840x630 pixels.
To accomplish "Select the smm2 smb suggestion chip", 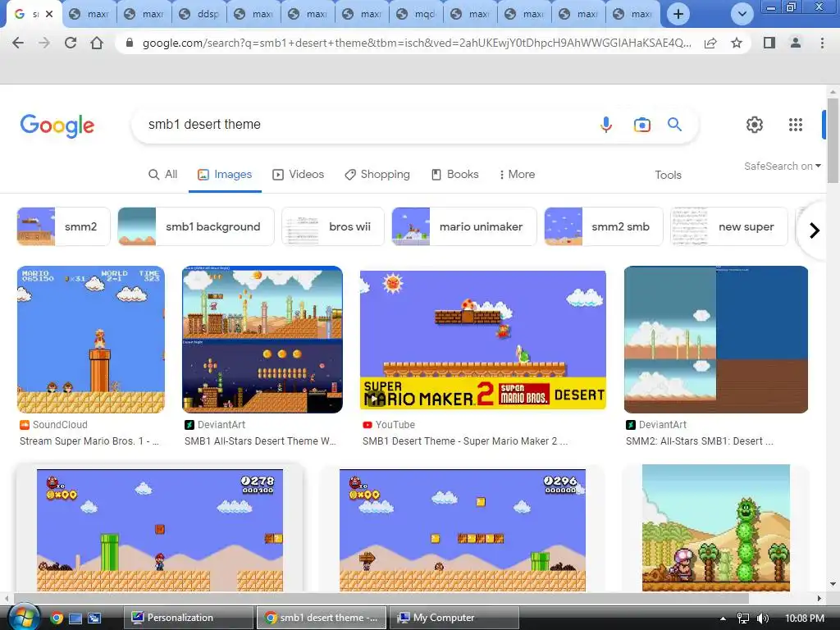I will [x=603, y=226].
